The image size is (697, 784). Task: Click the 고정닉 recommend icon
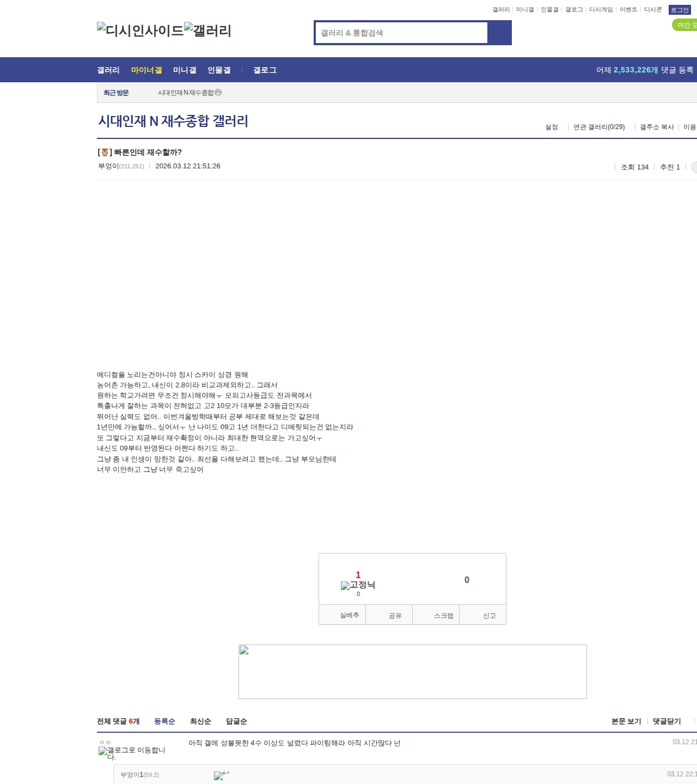[x=358, y=585]
